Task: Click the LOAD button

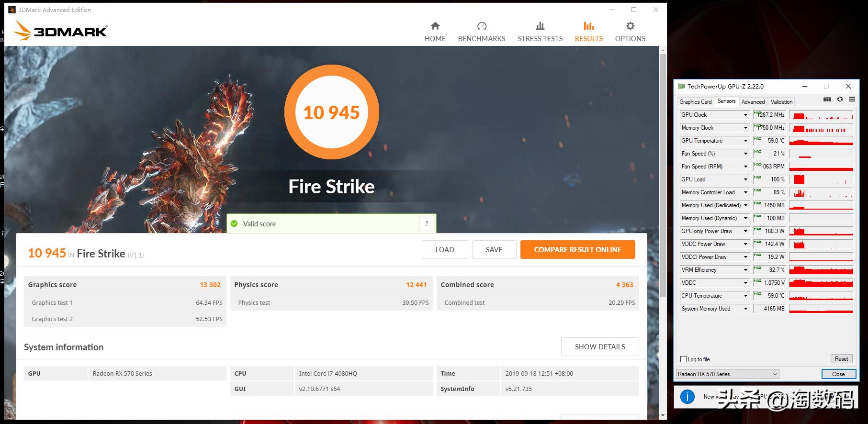Action: tap(445, 249)
